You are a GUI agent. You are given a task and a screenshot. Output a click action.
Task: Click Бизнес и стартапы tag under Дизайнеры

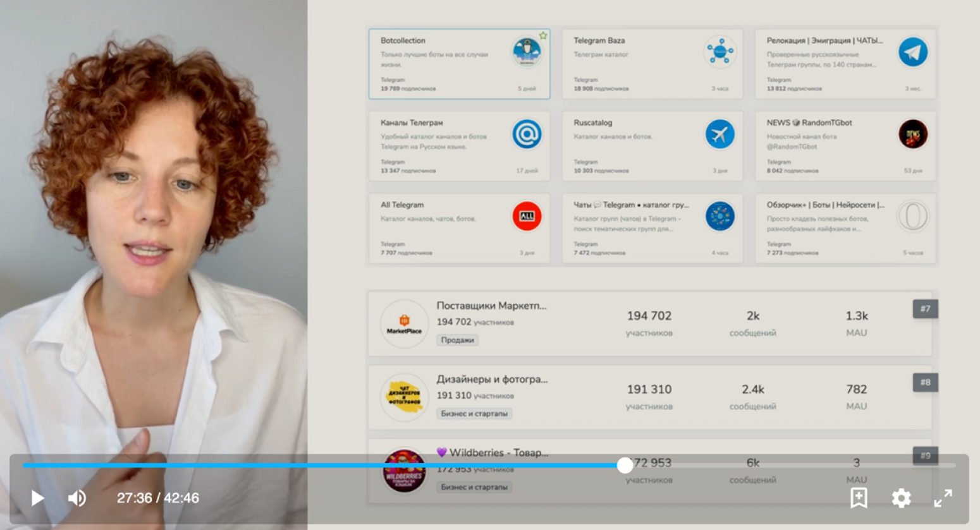474,414
